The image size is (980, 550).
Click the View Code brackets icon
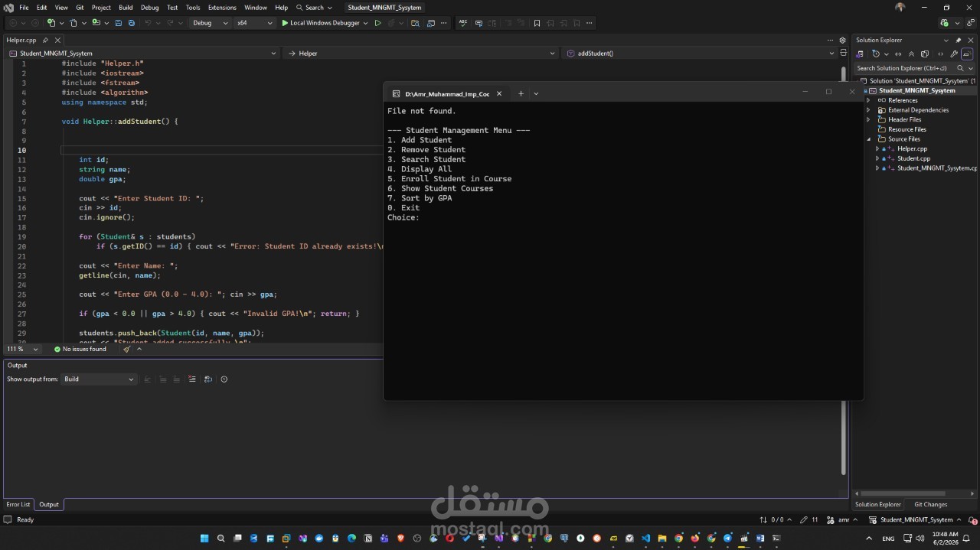click(x=940, y=54)
